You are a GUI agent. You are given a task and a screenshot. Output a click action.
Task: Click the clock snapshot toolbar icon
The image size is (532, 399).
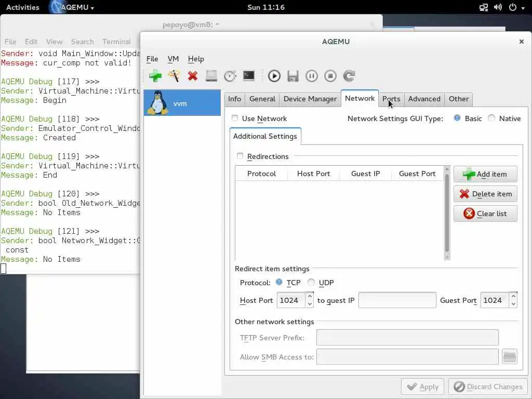(230, 76)
